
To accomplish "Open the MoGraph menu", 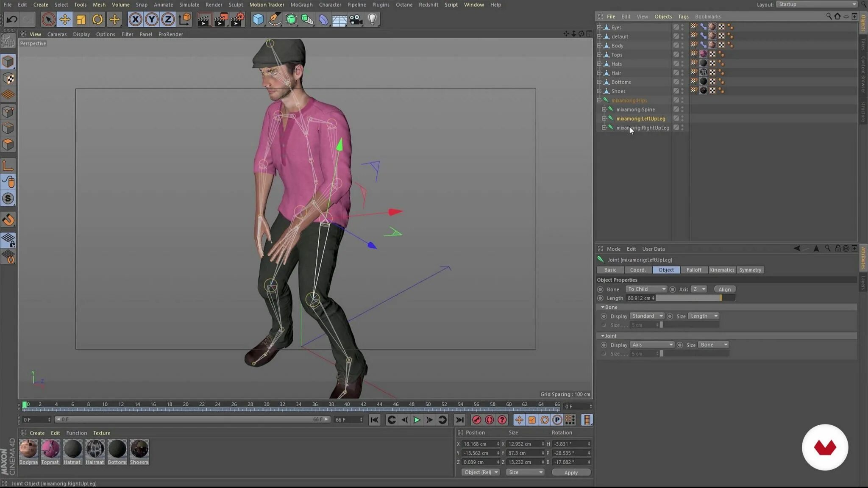I will click(302, 5).
